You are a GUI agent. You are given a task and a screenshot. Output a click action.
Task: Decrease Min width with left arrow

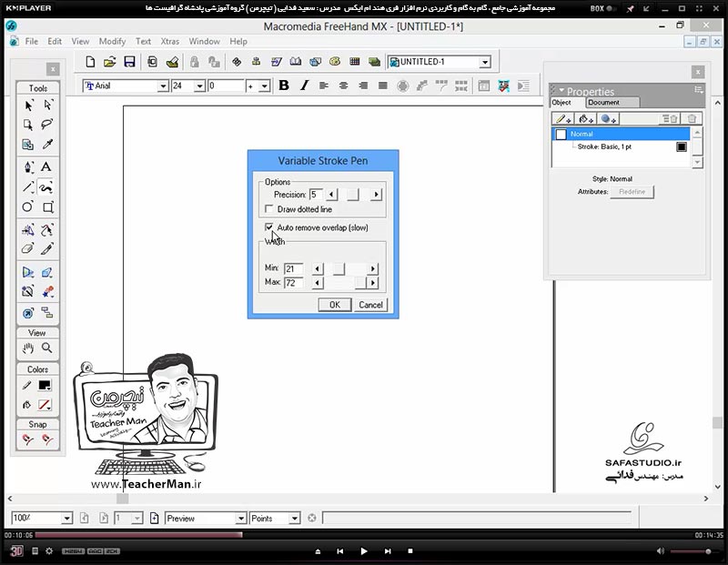[x=318, y=268]
